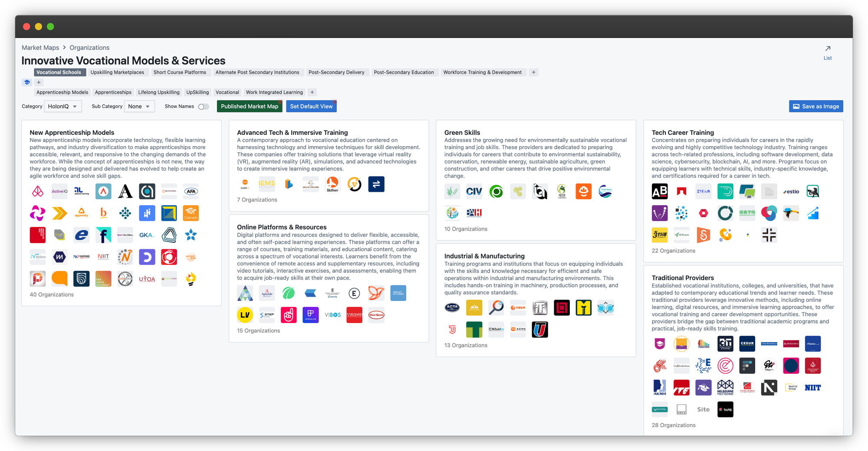Click the Impact Futures logo
The width and height of the screenshot is (868, 451).
click(x=398, y=293)
